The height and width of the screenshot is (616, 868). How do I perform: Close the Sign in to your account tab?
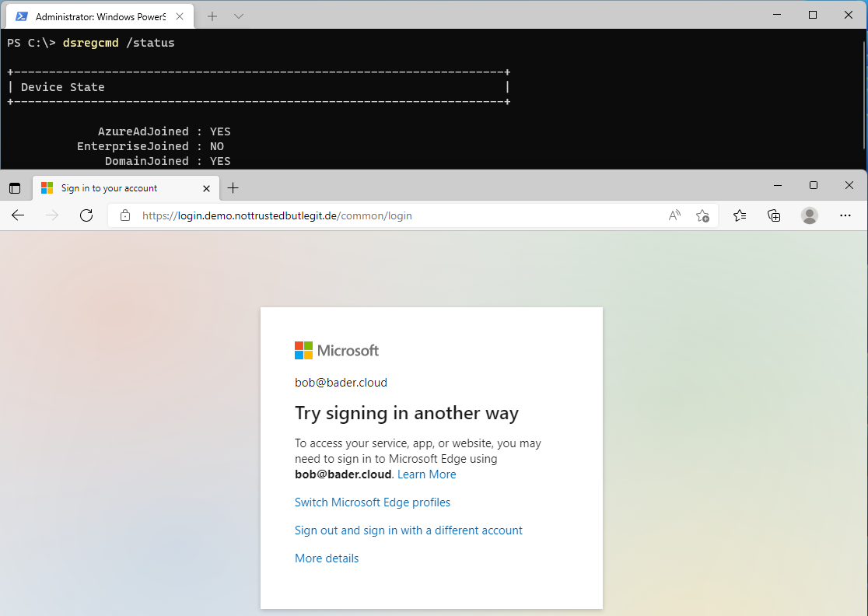pos(206,189)
